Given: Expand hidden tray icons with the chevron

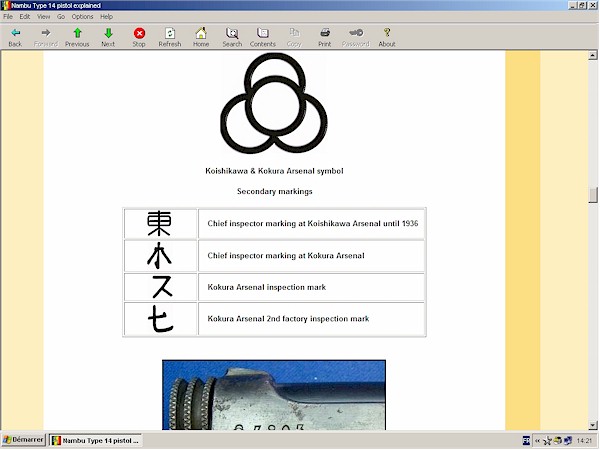Looking at the screenshot, I should [537, 441].
